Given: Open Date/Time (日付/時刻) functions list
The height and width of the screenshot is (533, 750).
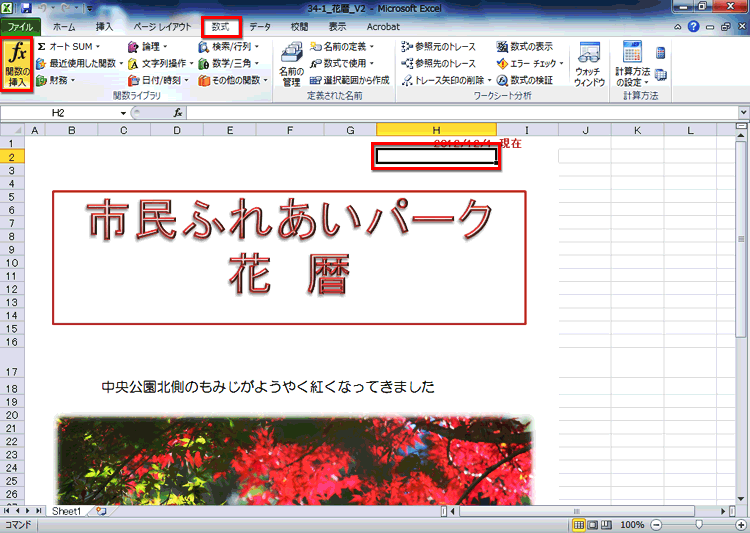Looking at the screenshot, I should (x=159, y=80).
